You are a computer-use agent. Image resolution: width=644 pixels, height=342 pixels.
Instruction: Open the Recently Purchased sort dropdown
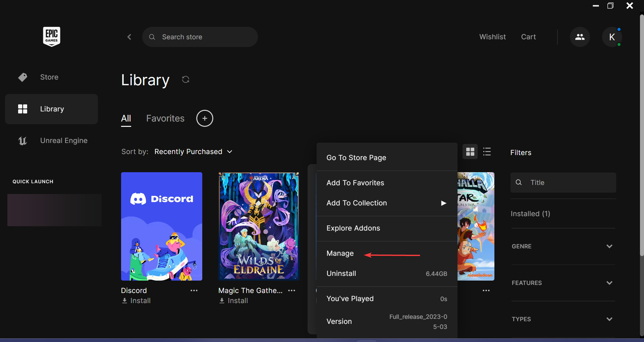[x=193, y=151]
